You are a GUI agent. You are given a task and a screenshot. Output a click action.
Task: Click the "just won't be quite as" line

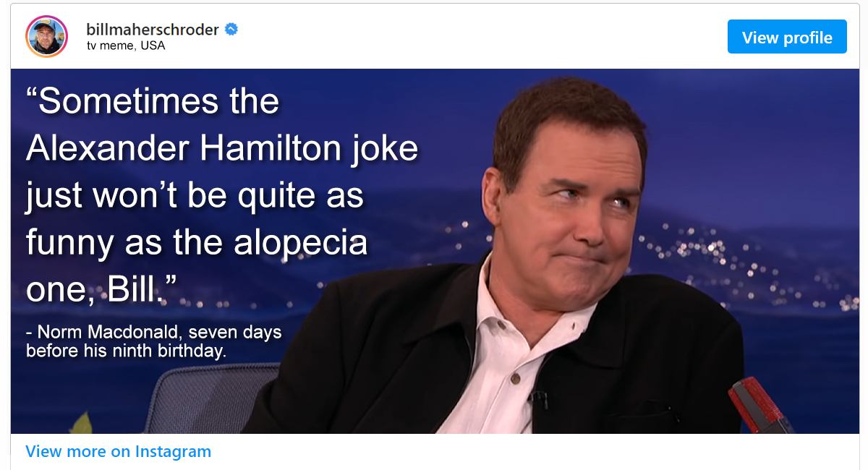click(x=195, y=196)
